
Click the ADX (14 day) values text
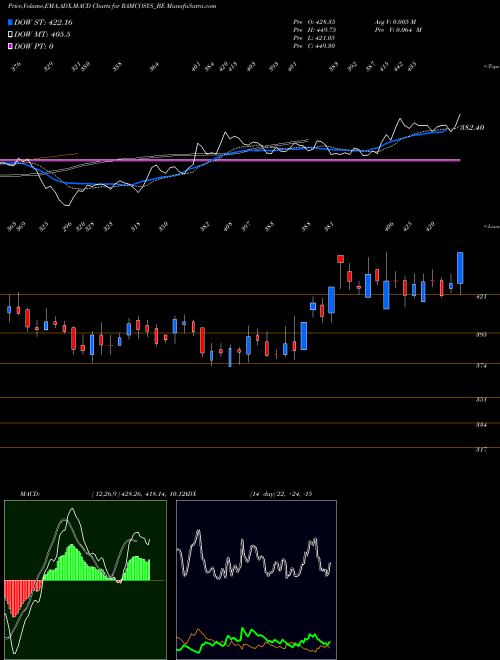(x=281, y=494)
